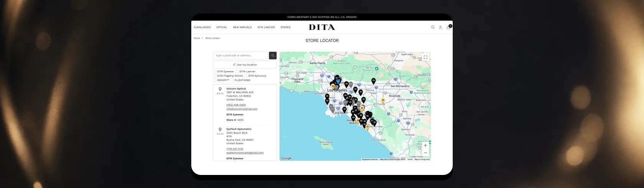Click the 5300 Beach Blvd address line

pos(237,133)
